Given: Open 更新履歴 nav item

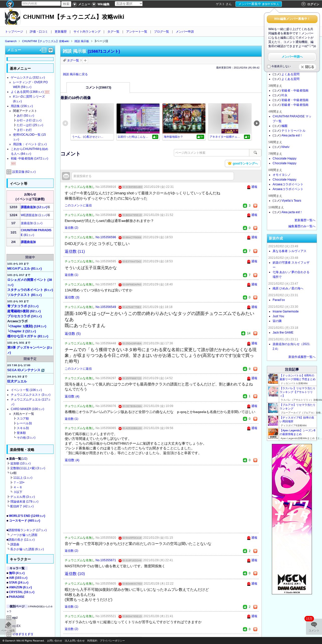Looking at the screenshot, I should [x=61, y=32].
